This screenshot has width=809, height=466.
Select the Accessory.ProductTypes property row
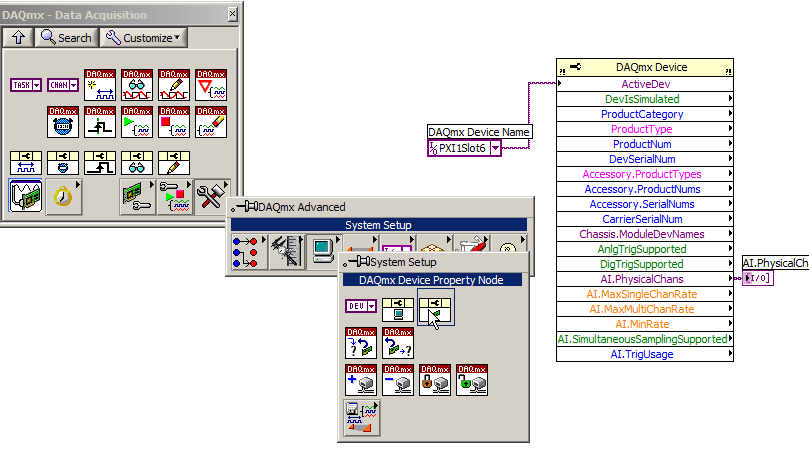[x=645, y=174]
